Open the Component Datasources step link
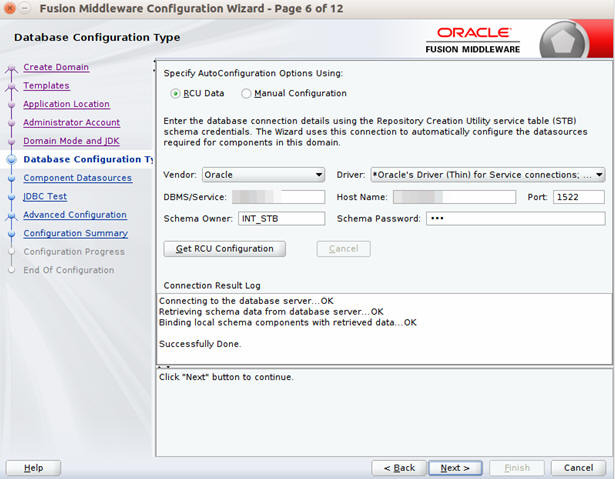Image resolution: width=615 pixels, height=479 pixels. pyautogui.click(x=78, y=178)
